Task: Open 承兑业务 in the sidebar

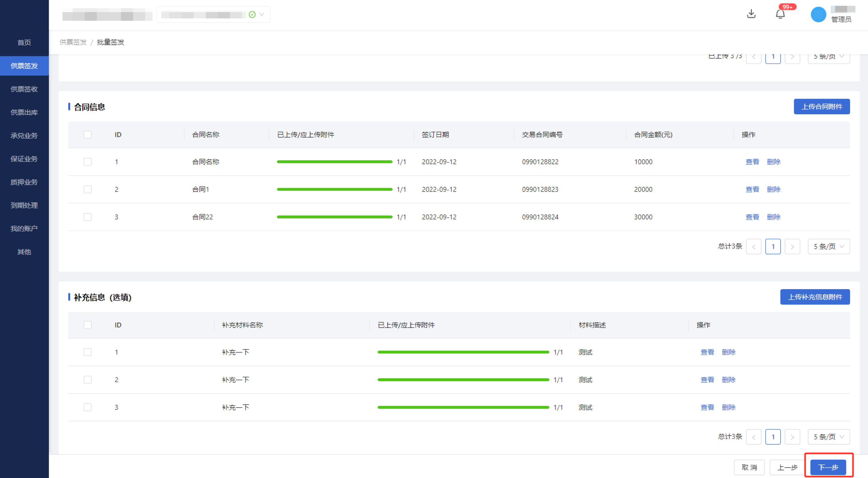Action: 24,135
